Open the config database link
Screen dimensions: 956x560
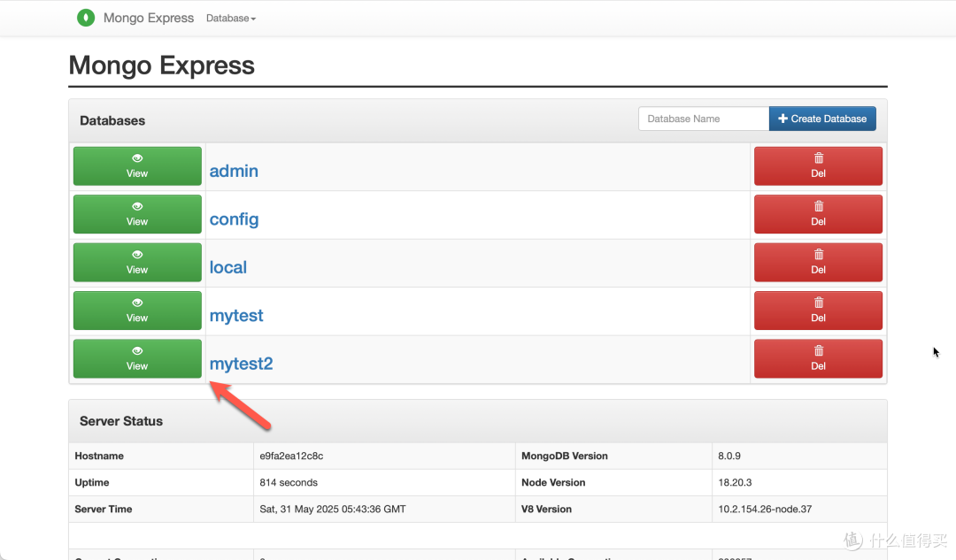(x=234, y=219)
